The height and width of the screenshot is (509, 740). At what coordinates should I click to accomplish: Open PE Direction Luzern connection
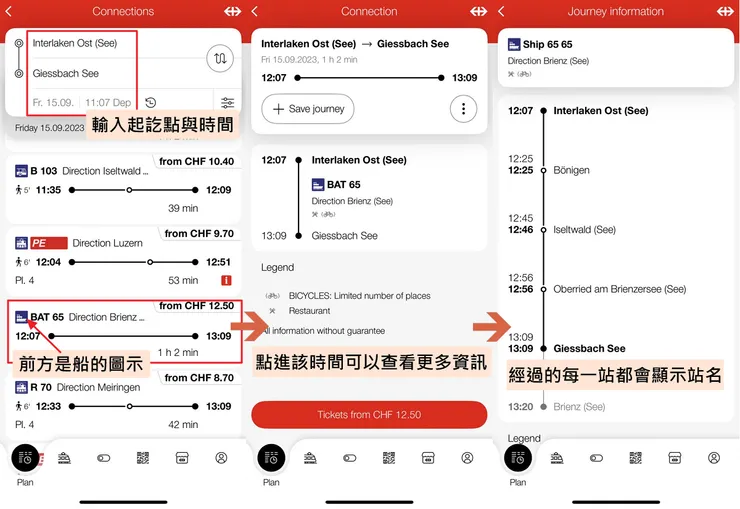pos(124,259)
